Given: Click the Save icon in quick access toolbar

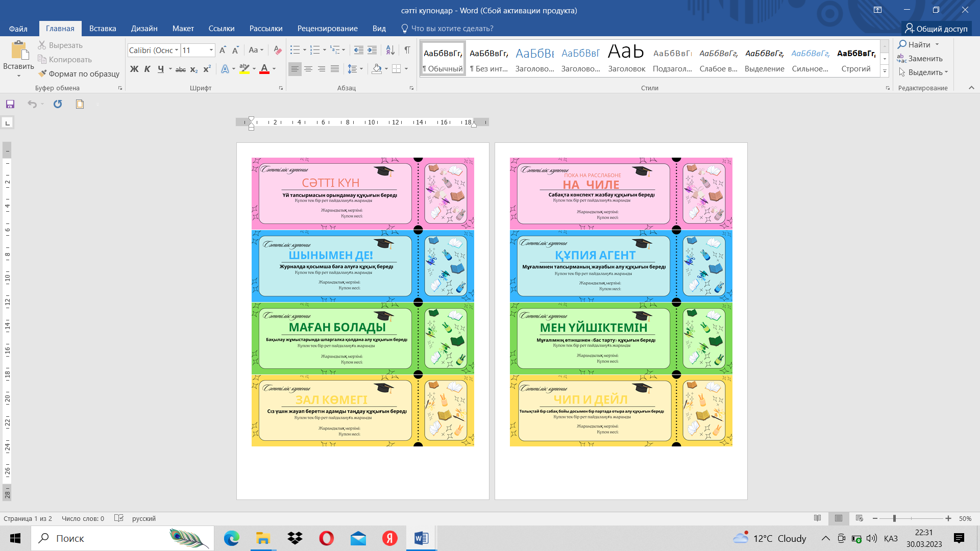Looking at the screenshot, I should [10, 104].
